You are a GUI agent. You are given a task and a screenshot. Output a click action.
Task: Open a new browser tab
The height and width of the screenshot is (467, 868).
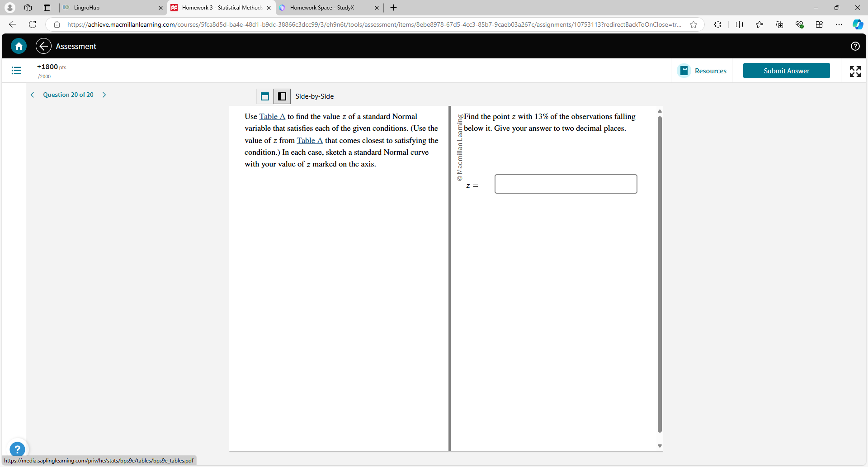click(394, 8)
